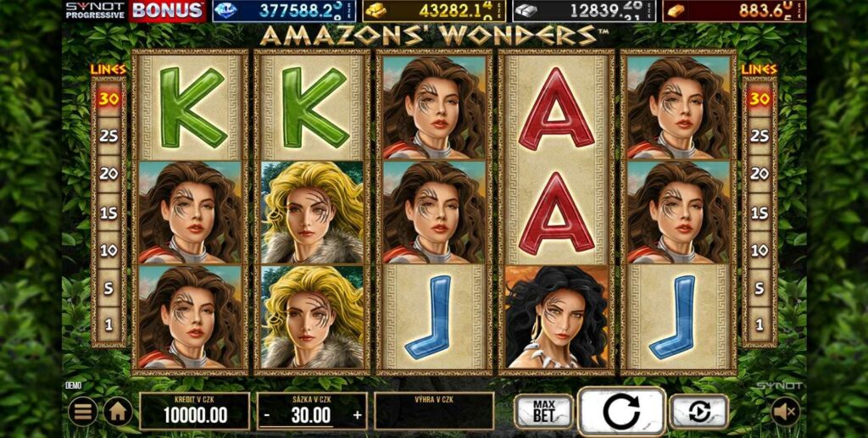Increase bet with the plus sign
The image size is (868, 438).
tap(357, 415)
